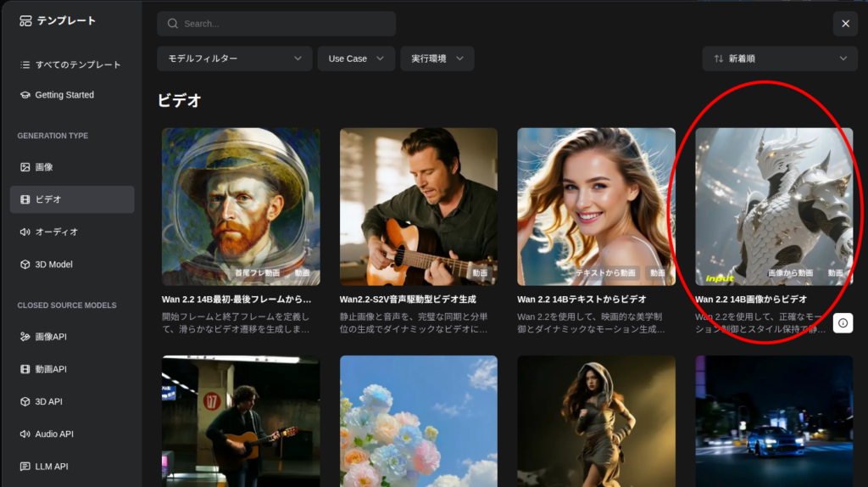Click the 画像 image icon in sidebar
The height and width of the screenshot is (487, 868).
[x=25, y=167]
